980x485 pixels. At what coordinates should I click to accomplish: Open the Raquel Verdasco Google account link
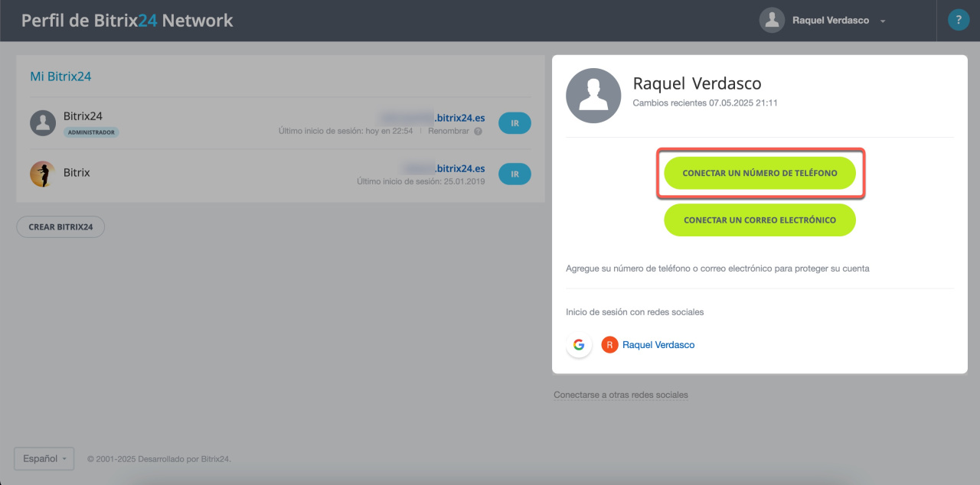(658, 345)
